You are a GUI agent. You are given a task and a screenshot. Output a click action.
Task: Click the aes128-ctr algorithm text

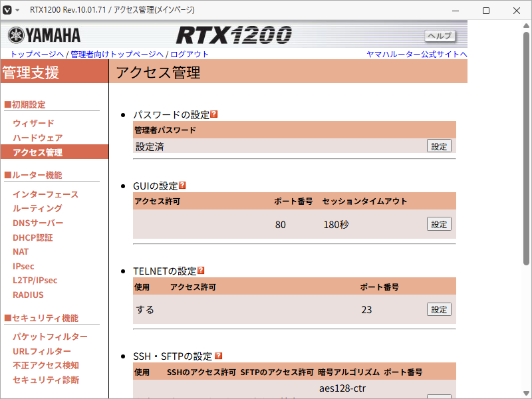pos(342,388)
